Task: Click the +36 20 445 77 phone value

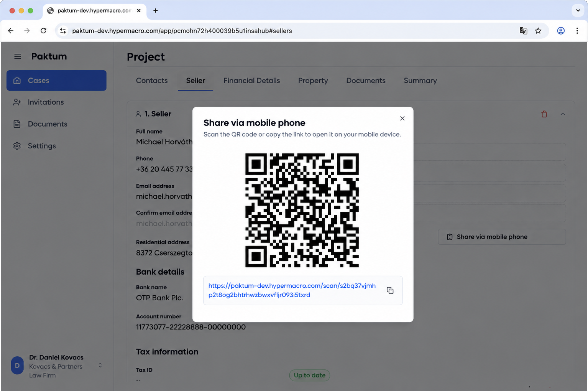Action: click(x=164, y=169)
